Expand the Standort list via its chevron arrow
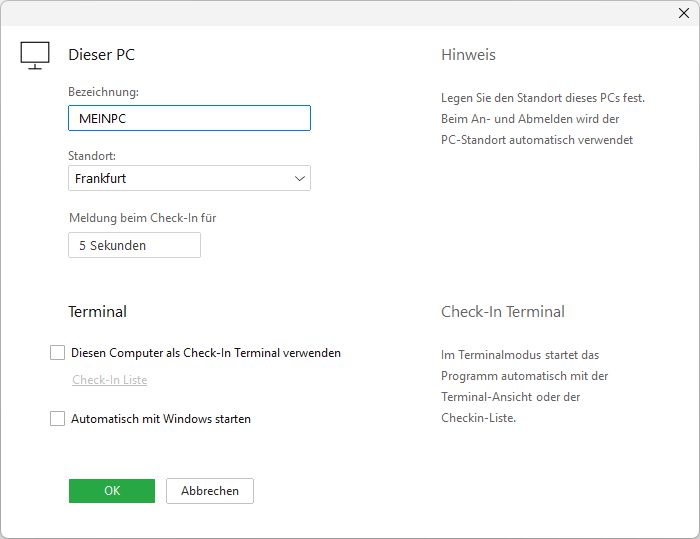This screenshot has width=700, height=539. point(299,179)
